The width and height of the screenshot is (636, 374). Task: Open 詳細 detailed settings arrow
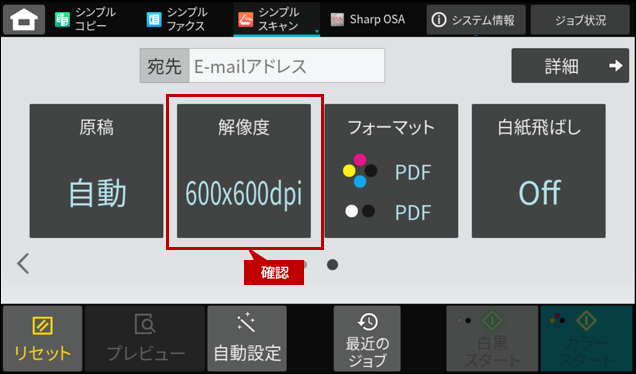(570, 66)
